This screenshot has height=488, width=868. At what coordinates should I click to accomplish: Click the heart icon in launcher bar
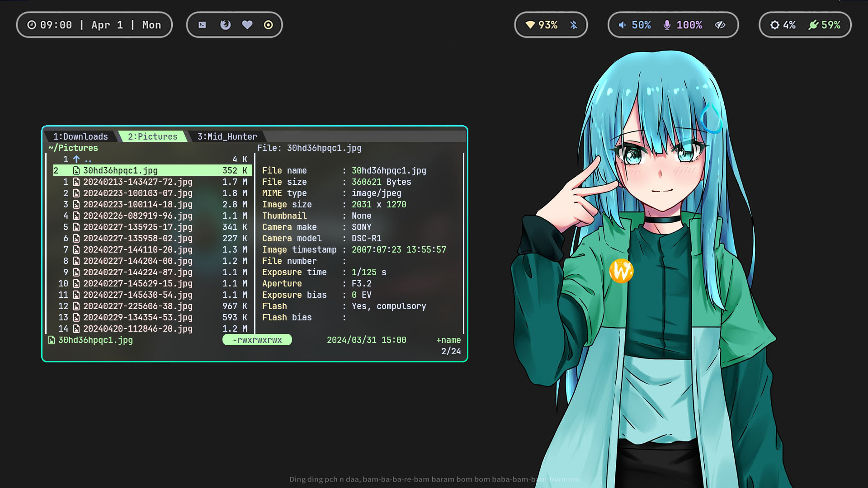coord(247,25)
